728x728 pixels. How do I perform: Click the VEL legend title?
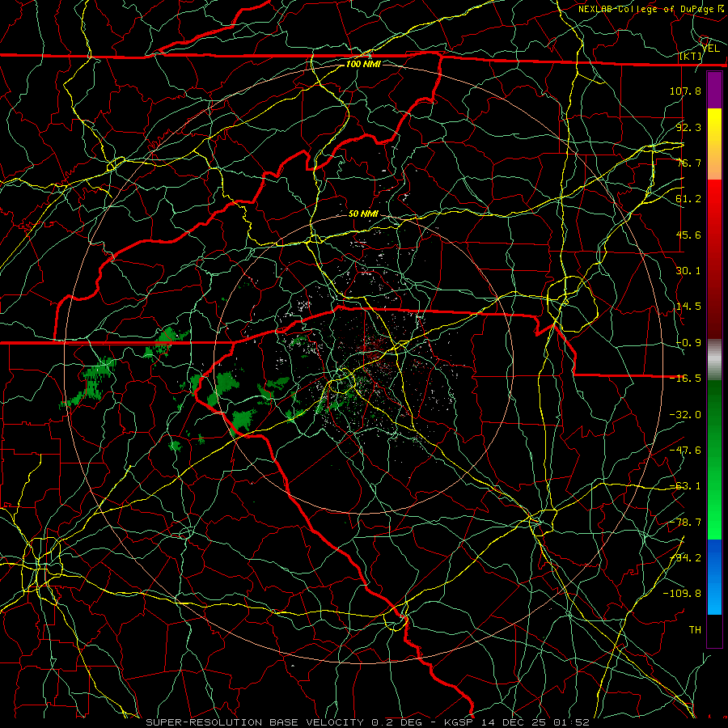pyautogui.click(x=711, y=49)
